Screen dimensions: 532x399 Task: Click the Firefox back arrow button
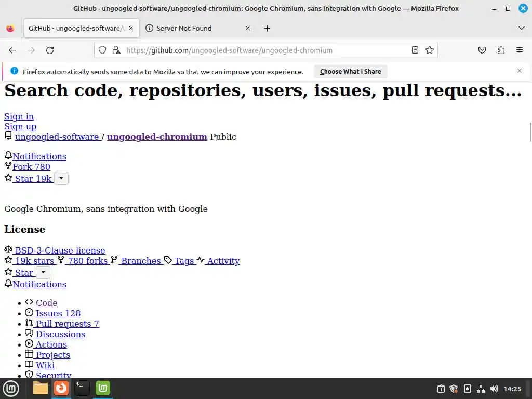pos(12,50)
